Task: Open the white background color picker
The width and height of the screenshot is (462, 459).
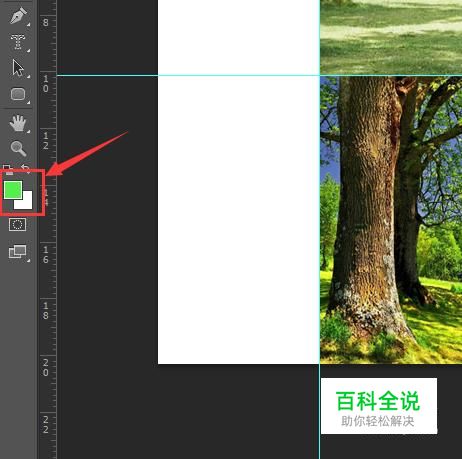Action: (27, 203)
